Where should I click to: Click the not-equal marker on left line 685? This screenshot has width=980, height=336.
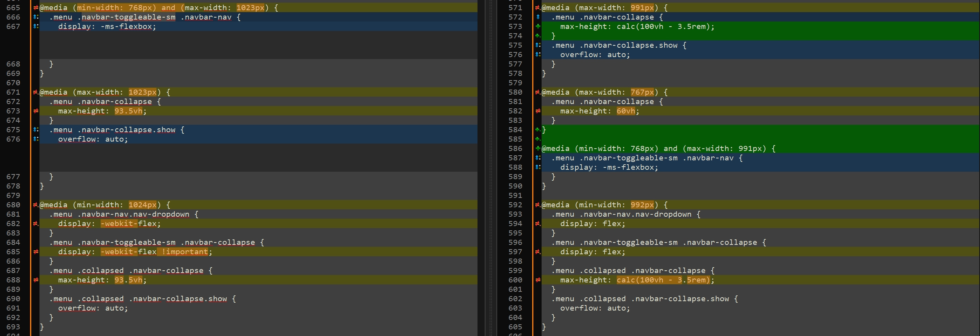36,252
